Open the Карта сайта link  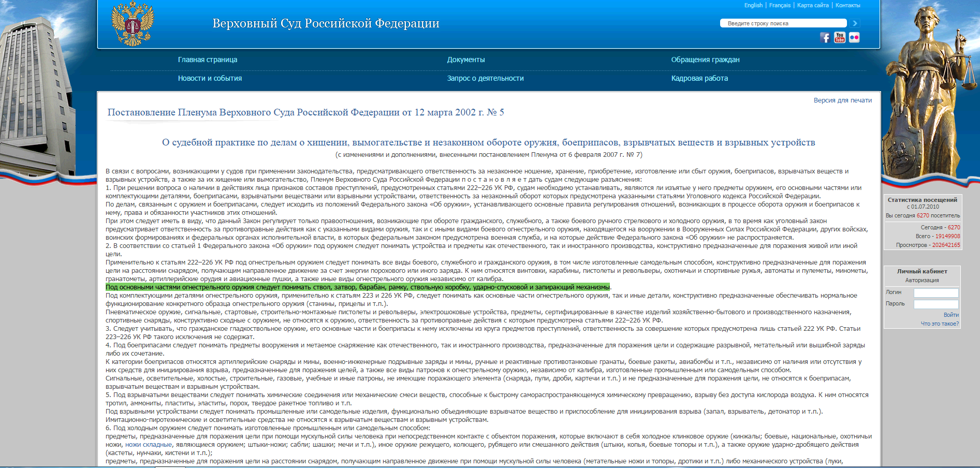[x=813, y=5]
